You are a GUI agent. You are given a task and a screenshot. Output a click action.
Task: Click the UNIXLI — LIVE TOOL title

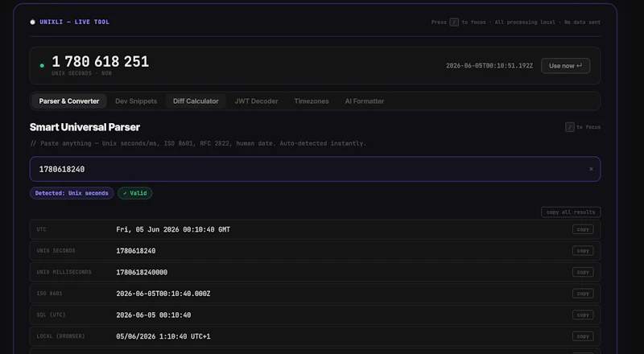point(74,23)
